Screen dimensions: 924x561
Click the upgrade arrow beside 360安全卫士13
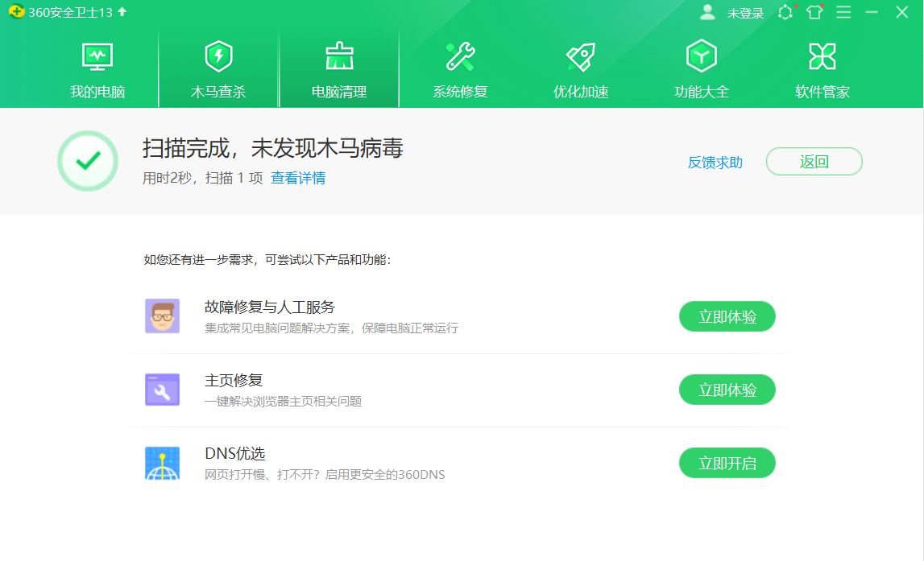pyautogui.click(x=122, y=12)
